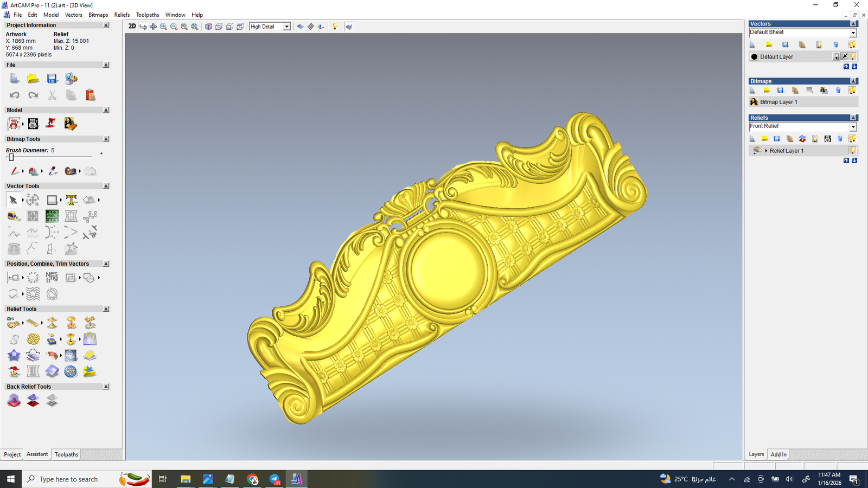Click the Twiddle rotate view tool
This screenshot has height=488, width=868.
[143, 27]
